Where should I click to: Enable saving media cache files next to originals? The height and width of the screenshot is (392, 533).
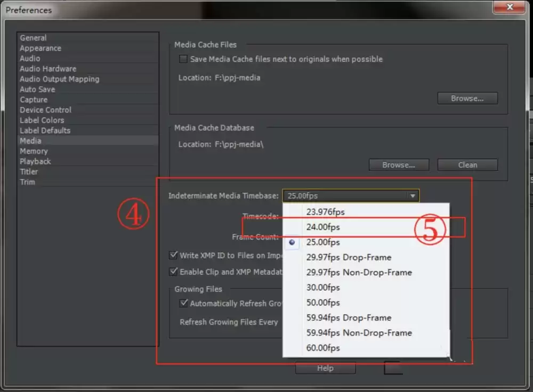[183, 59]
